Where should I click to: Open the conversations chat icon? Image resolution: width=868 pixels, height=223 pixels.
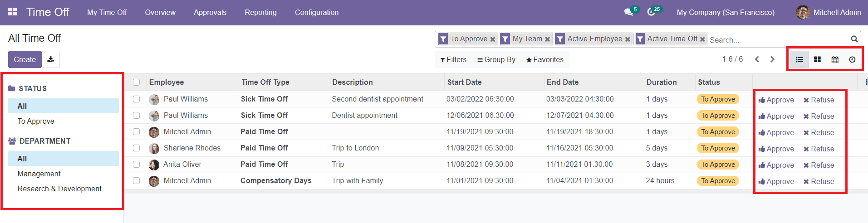point(628,12)
